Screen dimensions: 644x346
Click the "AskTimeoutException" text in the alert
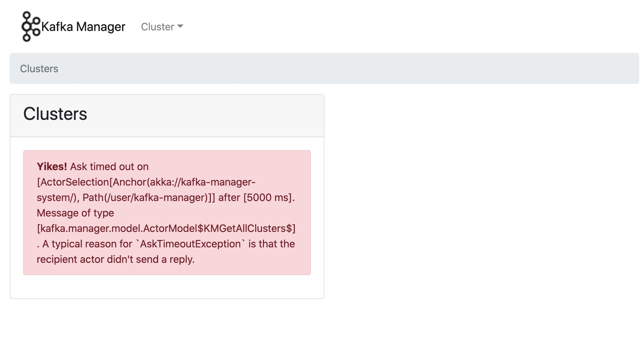pos(190,244)
